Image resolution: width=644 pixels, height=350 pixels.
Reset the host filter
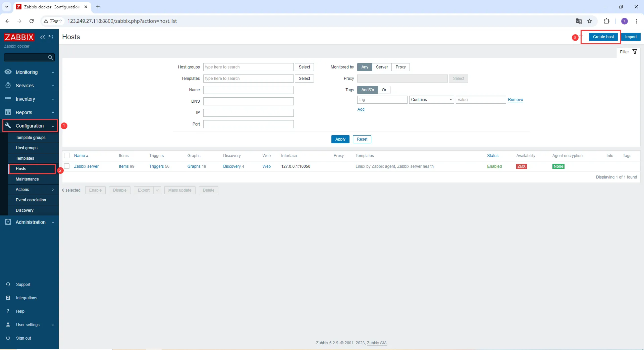click(x=362, y=139)
